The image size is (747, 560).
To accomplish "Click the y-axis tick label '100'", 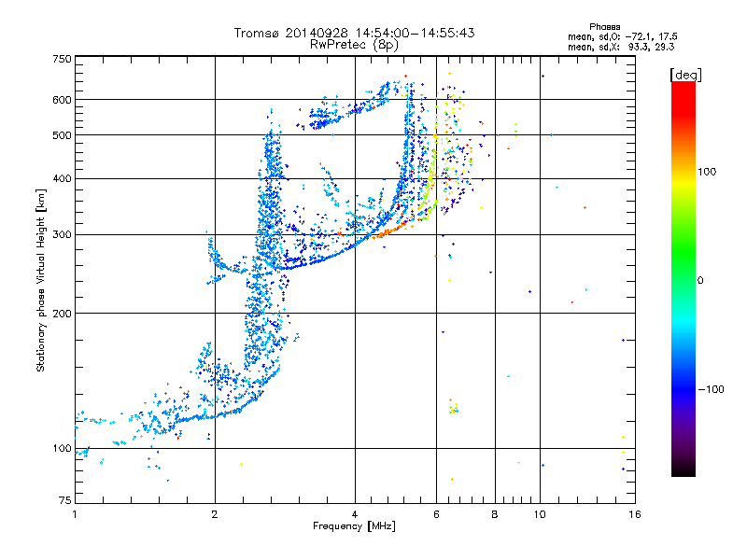I will pos(63,449).
